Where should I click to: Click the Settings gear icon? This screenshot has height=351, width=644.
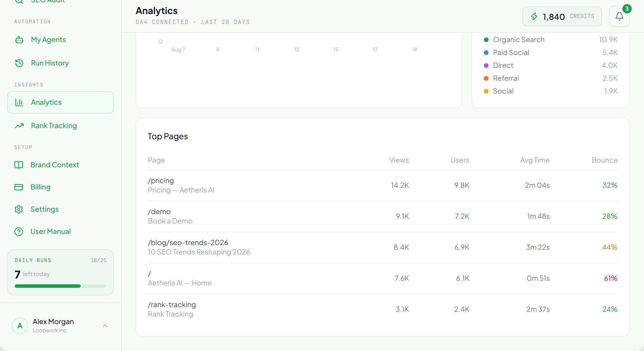point(19,209)
